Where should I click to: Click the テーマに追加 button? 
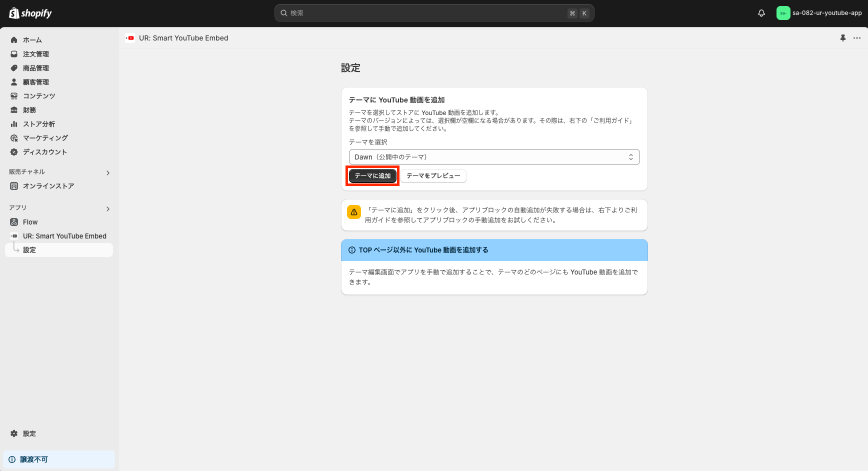[372, 175]
